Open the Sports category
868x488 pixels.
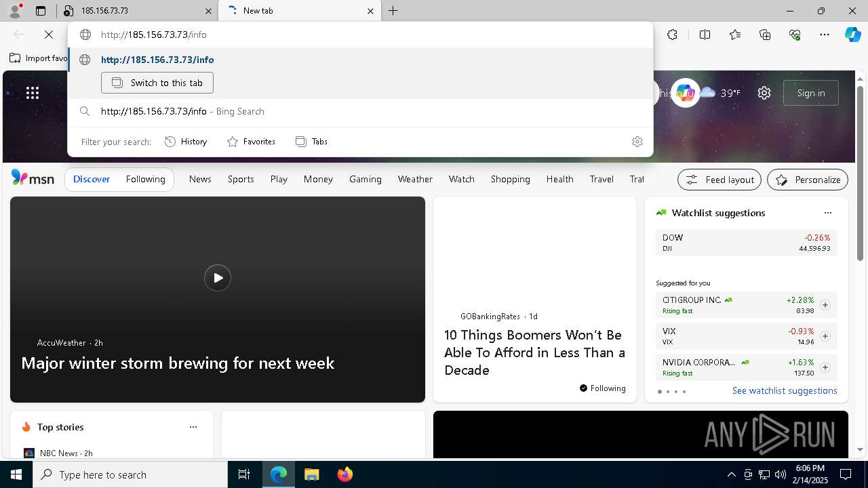(x=241, y=179)
